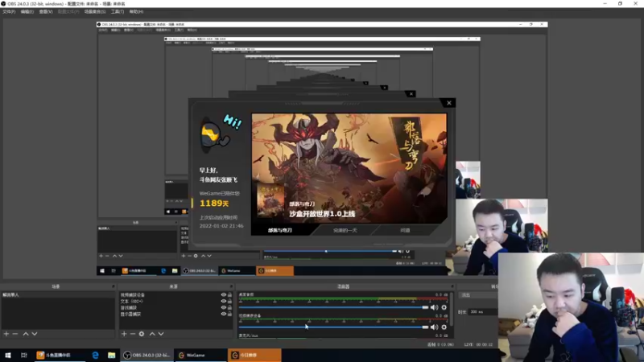
Task: Move the scene down in the Scenes list
Action: (35, 334)
